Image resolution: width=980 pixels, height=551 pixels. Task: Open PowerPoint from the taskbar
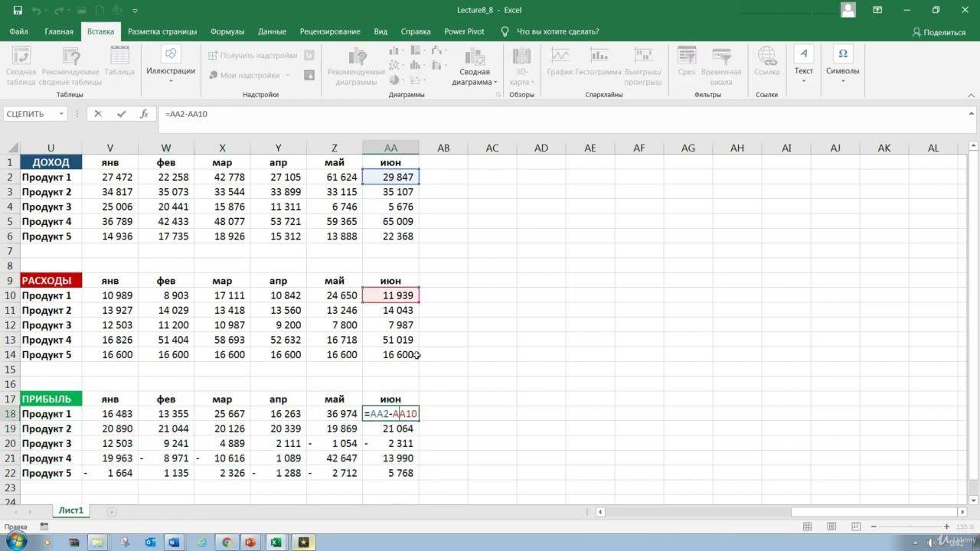250,543
